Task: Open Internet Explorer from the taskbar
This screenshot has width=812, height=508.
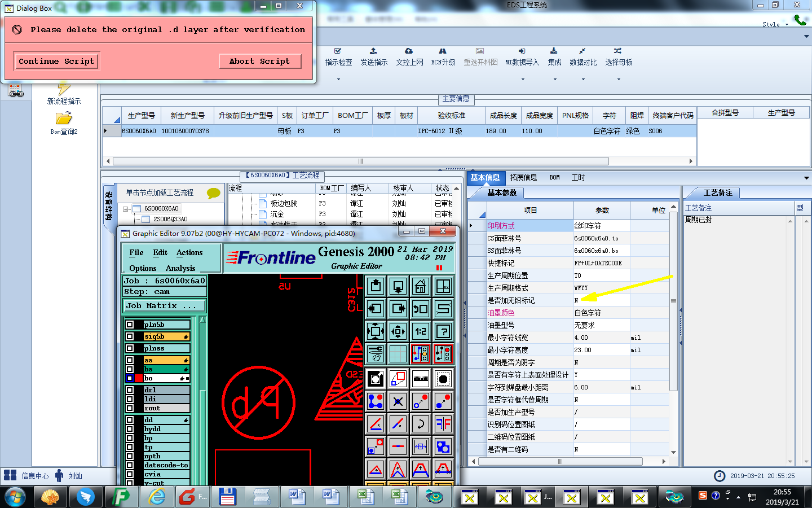Action: [x=157, y=497]
